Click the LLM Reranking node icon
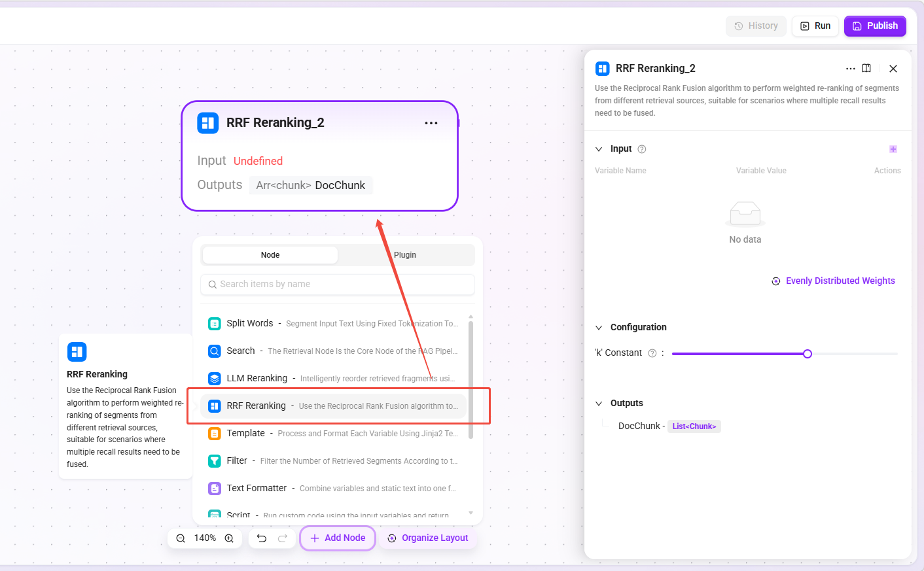924x571 pixels. pos(215,379)
